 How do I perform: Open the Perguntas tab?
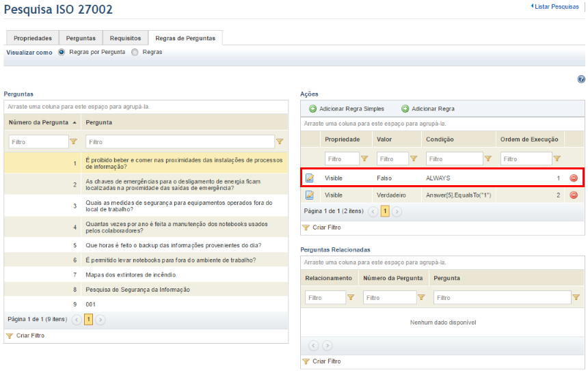[81, 38]
